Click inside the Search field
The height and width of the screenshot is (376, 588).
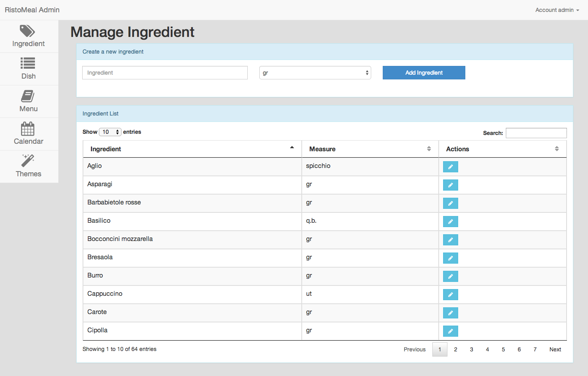coord(536,133)
